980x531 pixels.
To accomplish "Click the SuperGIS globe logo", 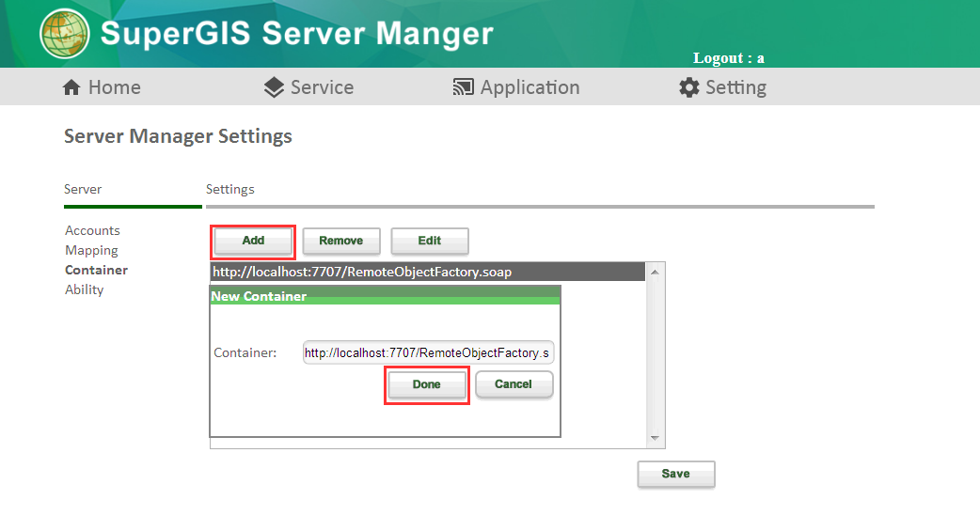I will 64,34.
